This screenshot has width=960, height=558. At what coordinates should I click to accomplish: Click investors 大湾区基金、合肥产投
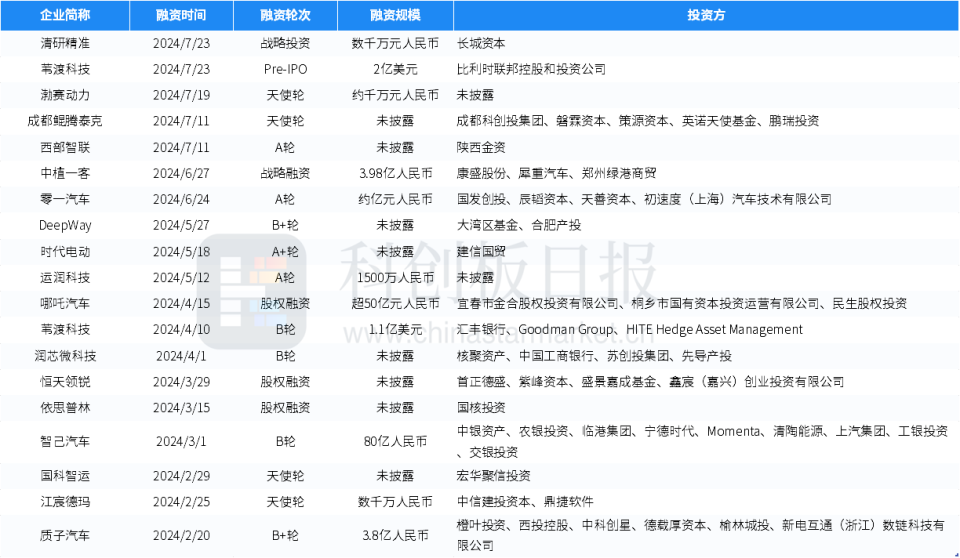pyautogui.click(x=519, y=225)
